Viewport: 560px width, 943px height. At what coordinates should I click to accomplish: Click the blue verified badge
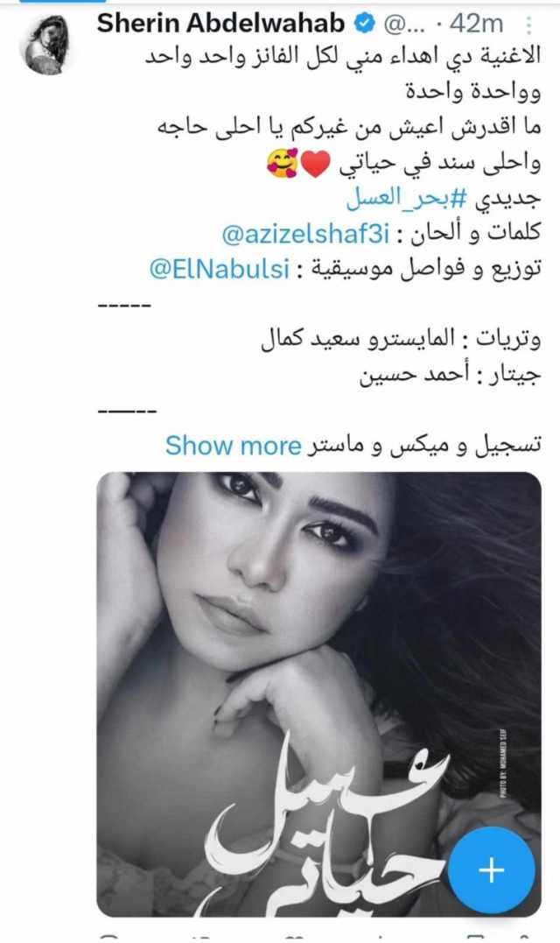point(363,24)
